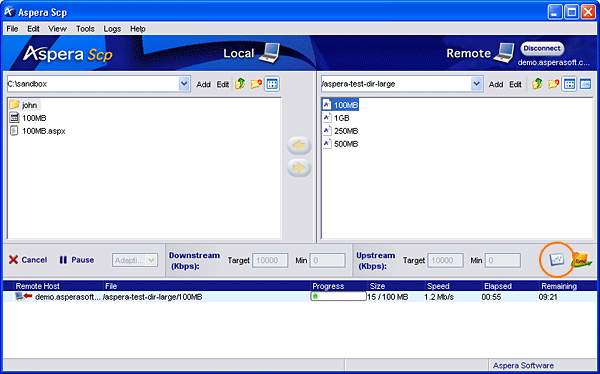This screenshot has height=374, width=600.
Task: Click the Aspera title bar app icon
Action: coord(10,12)
